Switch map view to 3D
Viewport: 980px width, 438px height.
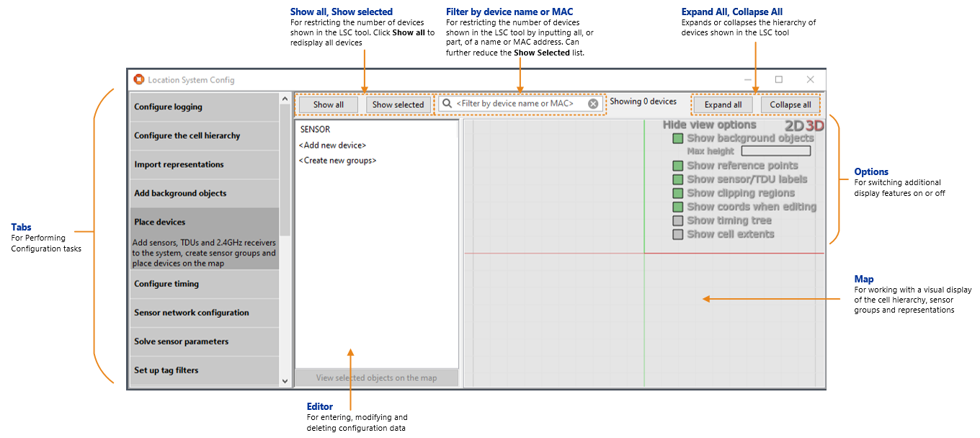click(814, 125)
